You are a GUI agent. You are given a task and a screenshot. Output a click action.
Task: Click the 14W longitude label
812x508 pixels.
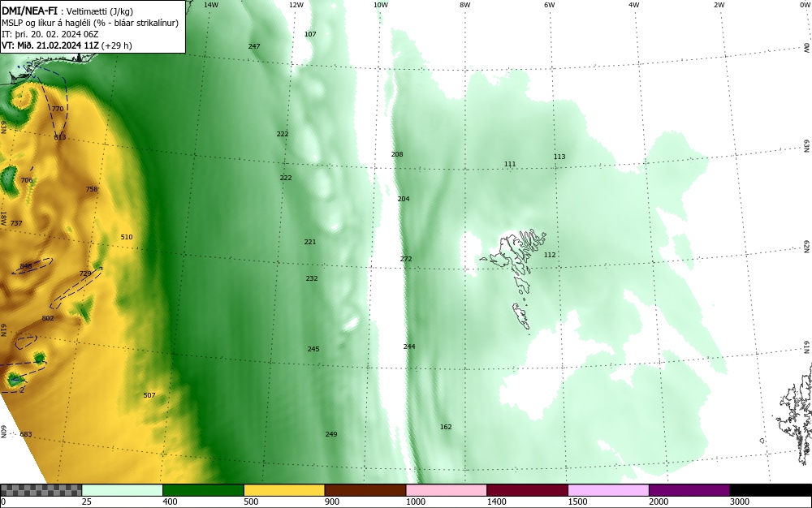click(211, 5)
